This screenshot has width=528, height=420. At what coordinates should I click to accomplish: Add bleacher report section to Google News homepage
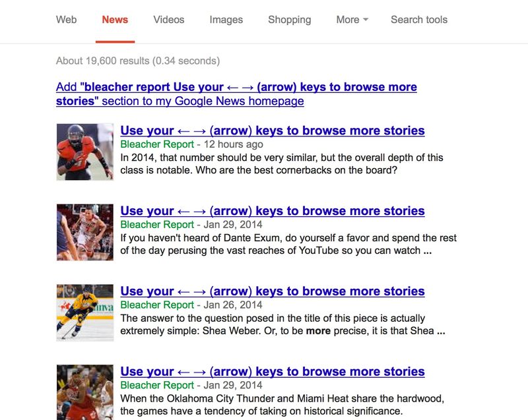point(236,94)
